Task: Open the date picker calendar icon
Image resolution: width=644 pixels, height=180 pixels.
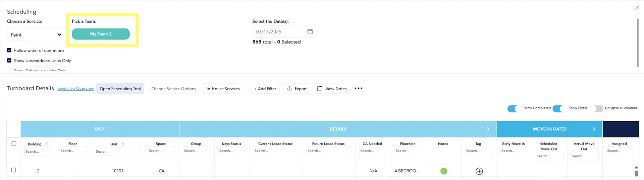Action: [x=310, y=31]
